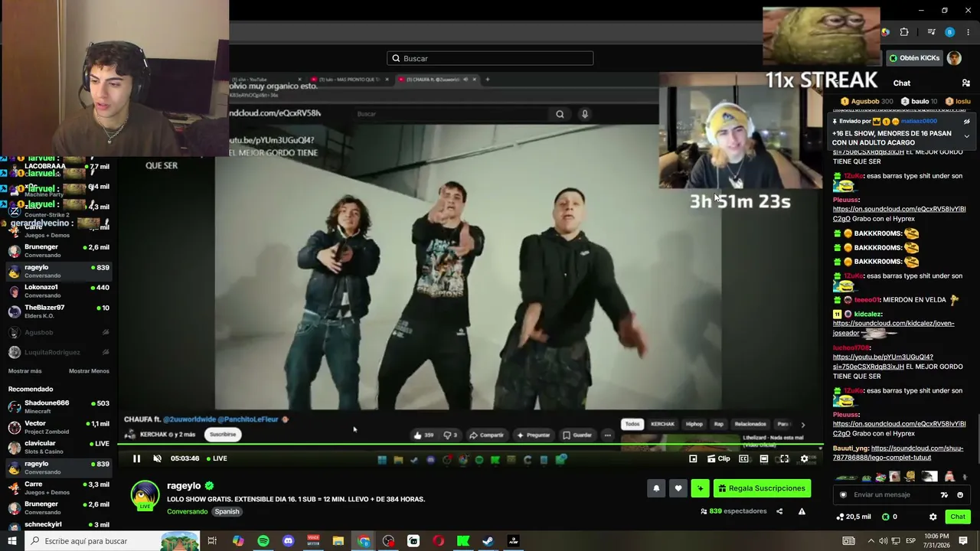Open Chrome three-dot menu
The image size is (980, 551).
pos(969,32)
